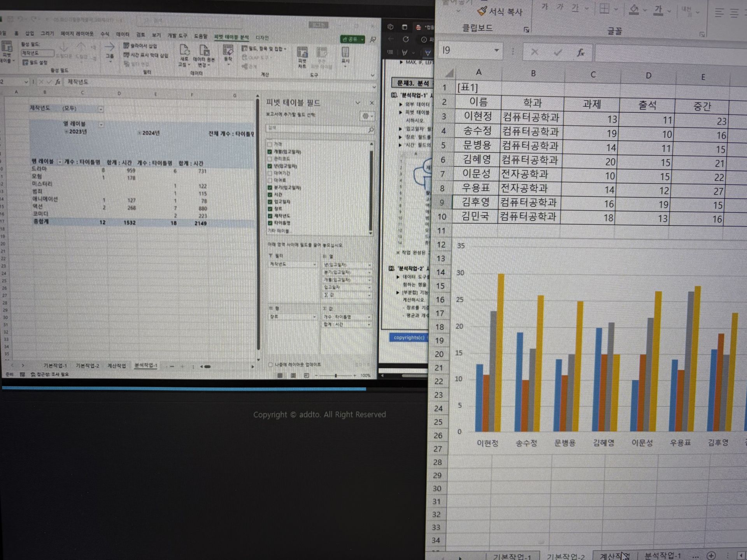Click the fx icon in the left window formula bar
This screenshot has height=560, width=747.
[x=58, y=82]
